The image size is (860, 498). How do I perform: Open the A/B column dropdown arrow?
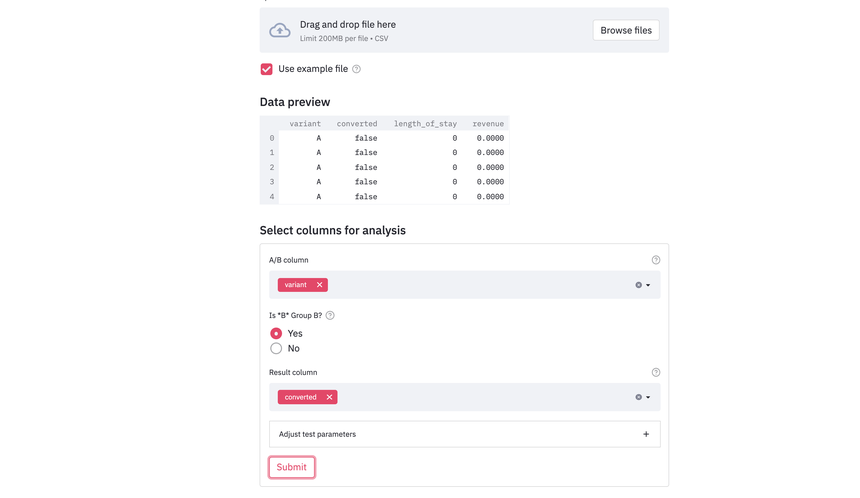pos(648,285)
